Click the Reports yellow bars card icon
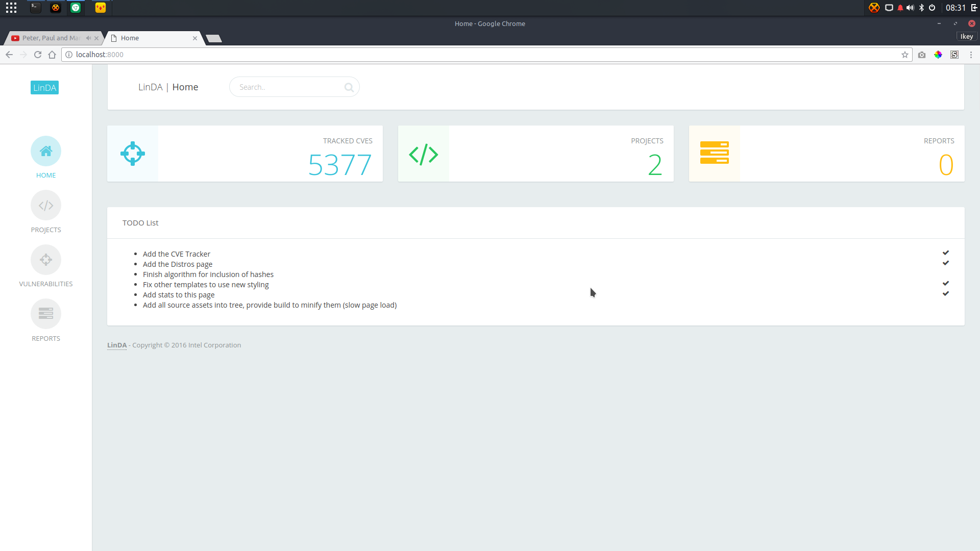 pyautogui.click(x=715, y=153)
